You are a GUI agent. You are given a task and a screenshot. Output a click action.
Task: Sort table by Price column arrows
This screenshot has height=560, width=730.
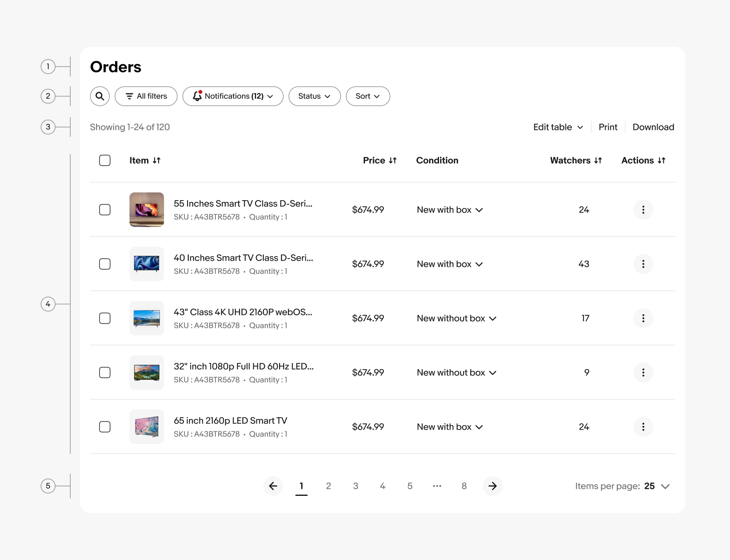click(393, 161)
